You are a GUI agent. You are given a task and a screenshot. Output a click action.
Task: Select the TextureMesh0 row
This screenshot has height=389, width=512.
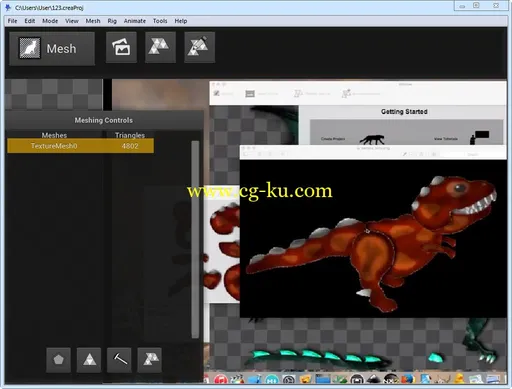[80, 146]
